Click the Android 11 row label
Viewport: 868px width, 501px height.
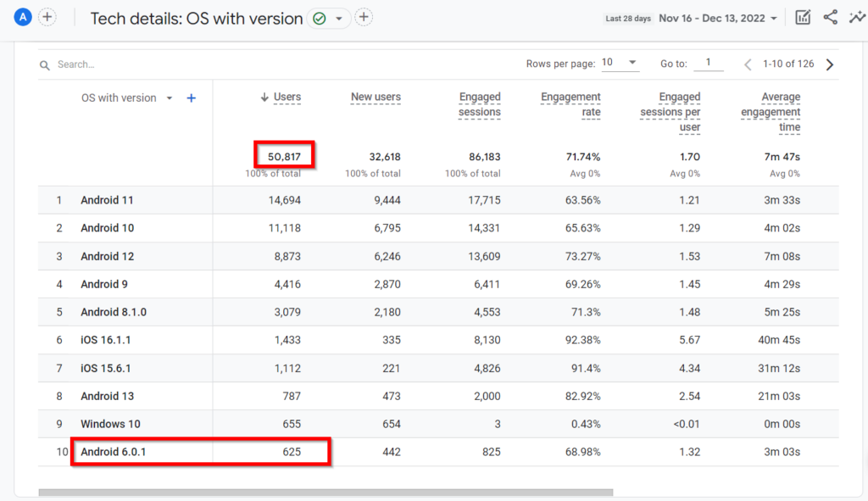pos(108,200)
